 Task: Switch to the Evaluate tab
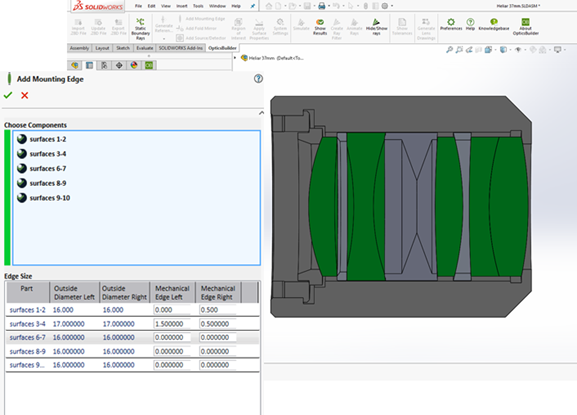click(x=145, y=48)
